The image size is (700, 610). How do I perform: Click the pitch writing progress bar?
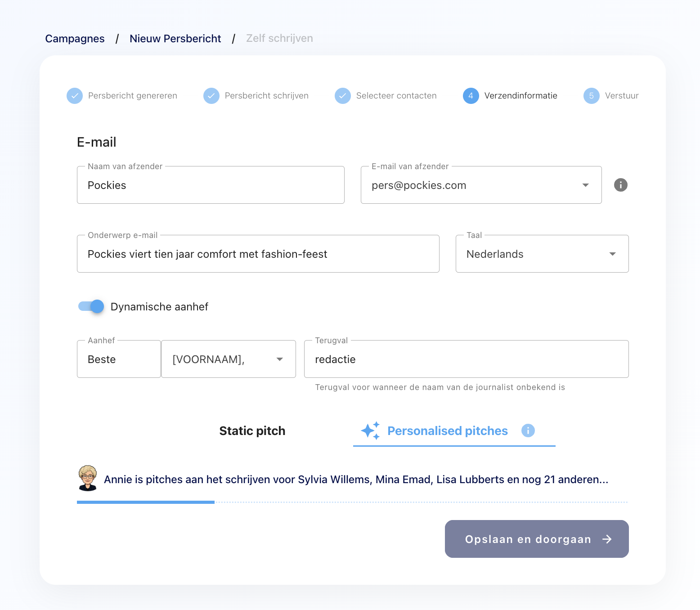352,502
